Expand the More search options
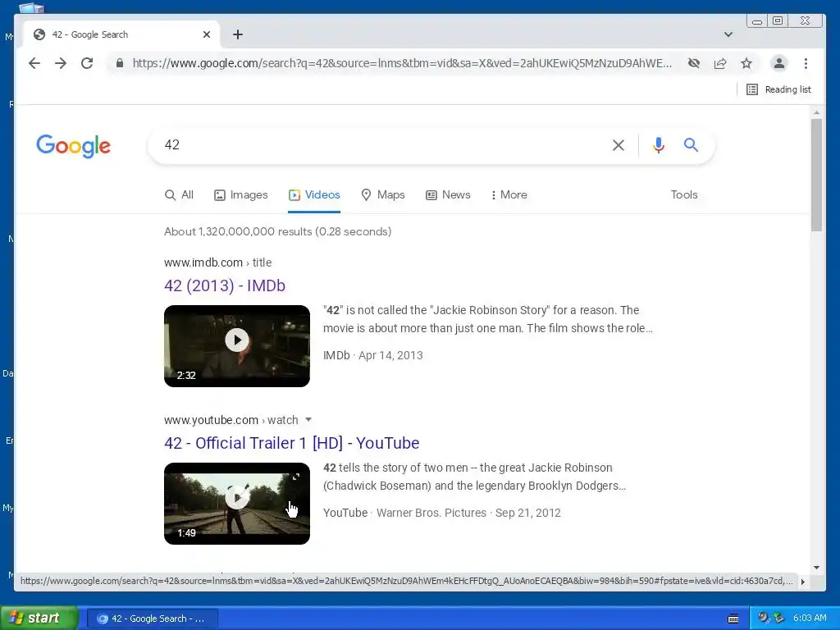 509,195
